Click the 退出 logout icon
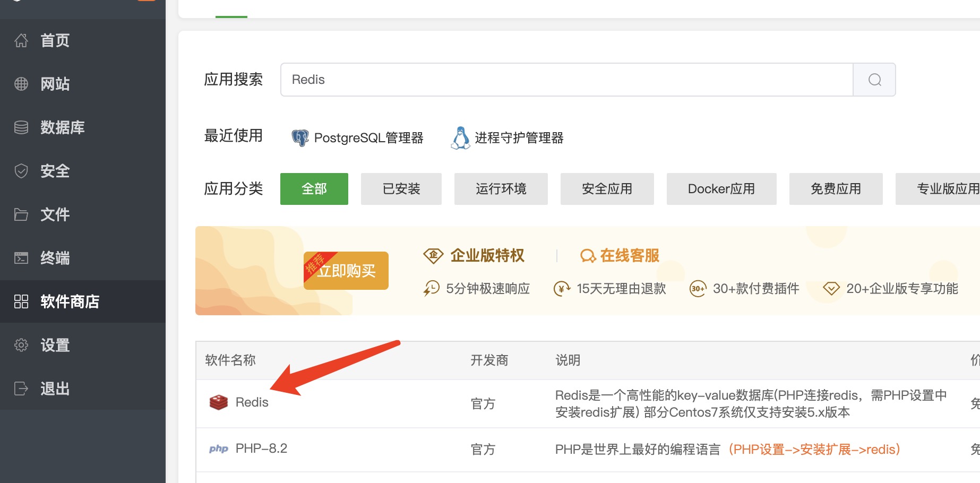Screen dimensions: 980x483 coord(21,389)
